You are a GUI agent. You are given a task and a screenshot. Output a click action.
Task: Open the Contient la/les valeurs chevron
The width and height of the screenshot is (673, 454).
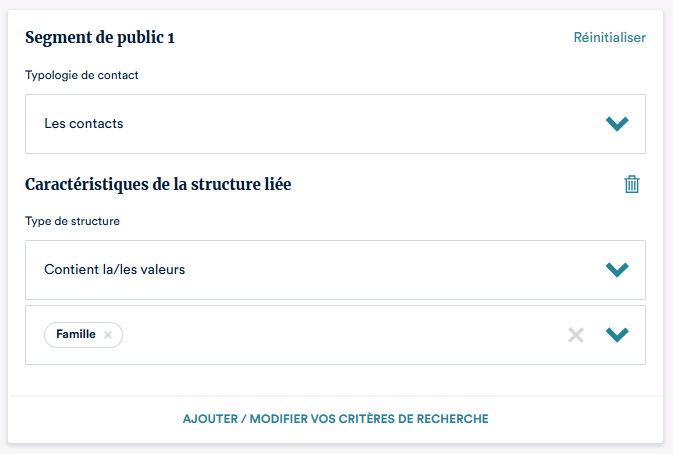pos(617,270)
